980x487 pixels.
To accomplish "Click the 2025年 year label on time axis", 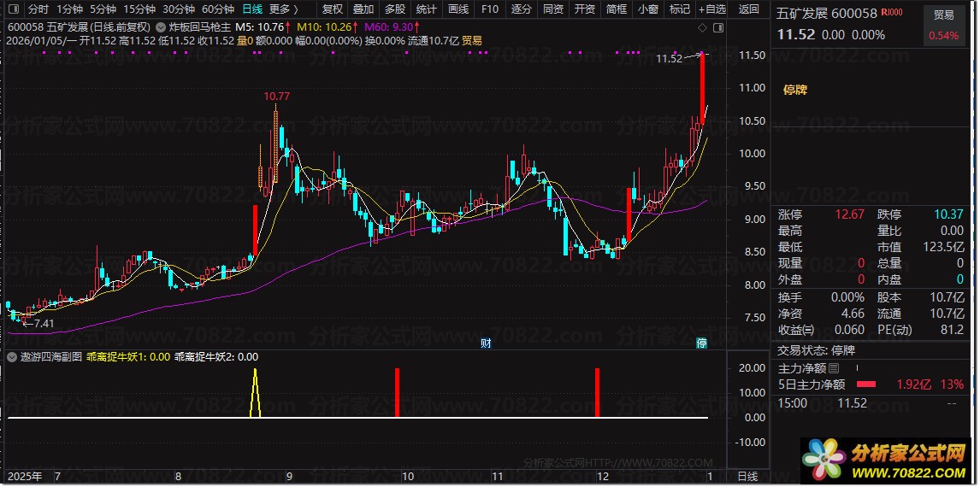I will click(26, 477).
